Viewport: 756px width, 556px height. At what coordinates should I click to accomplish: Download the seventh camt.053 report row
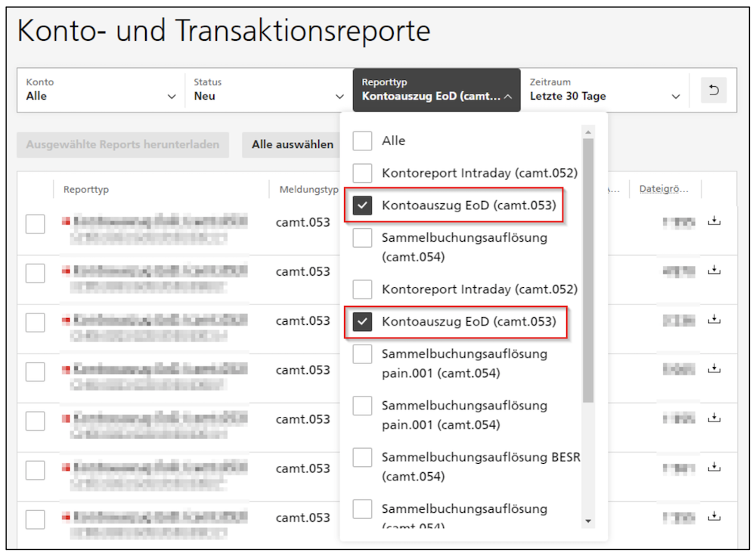(x=714, y=516)
